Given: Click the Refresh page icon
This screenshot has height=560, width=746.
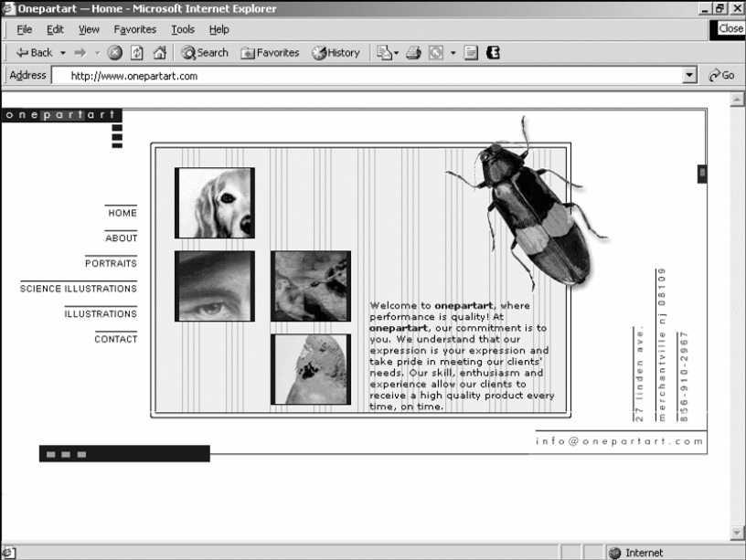Looking at the screenshot, I should pyautogui.click(x=136, y=53).
